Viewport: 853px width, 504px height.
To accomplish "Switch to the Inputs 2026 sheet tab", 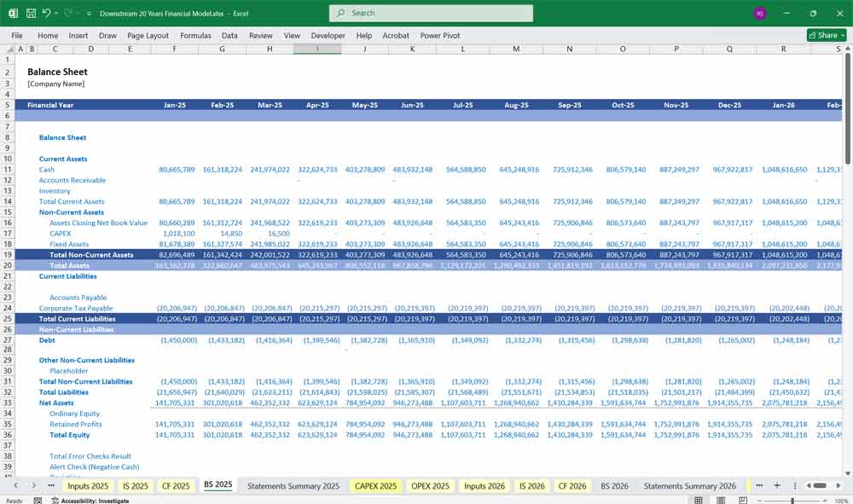I will (x=485, y=485).
